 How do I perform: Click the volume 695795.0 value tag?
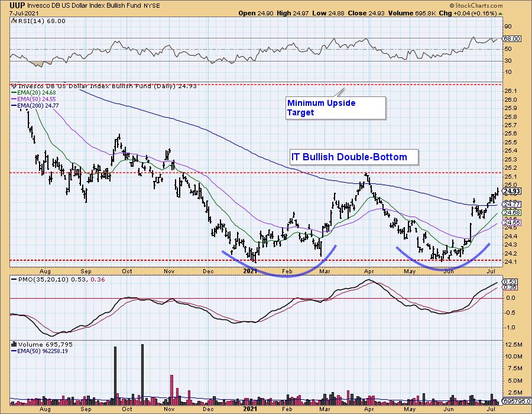(x=517, y=401)
